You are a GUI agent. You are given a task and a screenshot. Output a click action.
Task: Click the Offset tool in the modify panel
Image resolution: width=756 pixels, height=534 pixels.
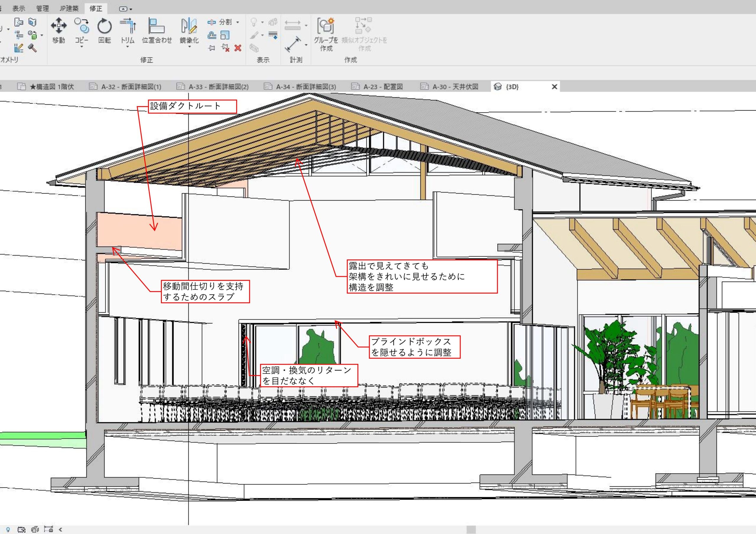212,35
